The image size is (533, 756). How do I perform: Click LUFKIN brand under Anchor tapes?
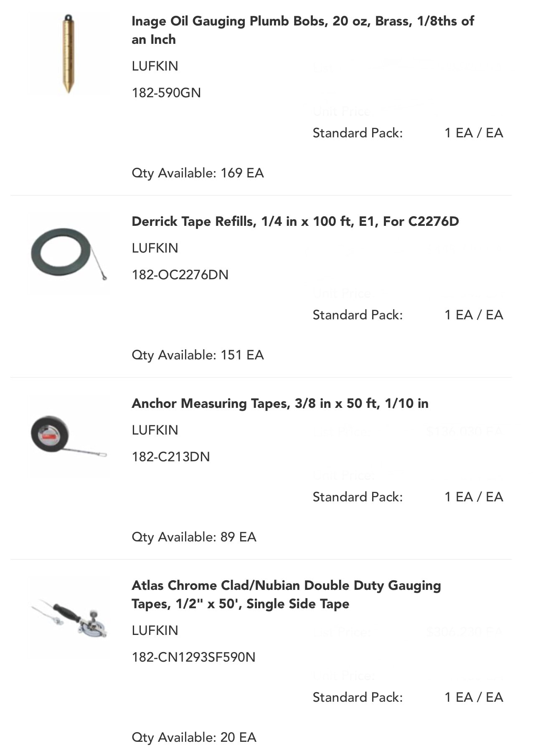[x=155, y=430]
